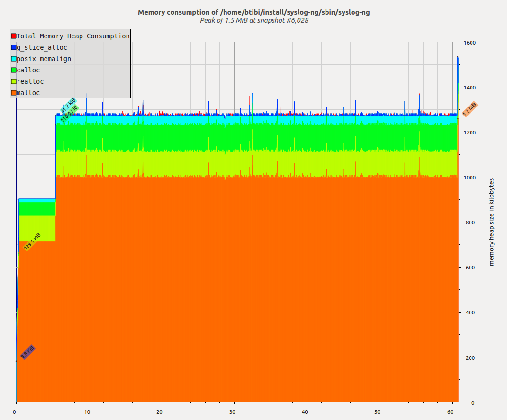This screenshot has height=420, width=507.
Task: Click the 30 tick on the x-axis
Action: [x=232, y=412]
